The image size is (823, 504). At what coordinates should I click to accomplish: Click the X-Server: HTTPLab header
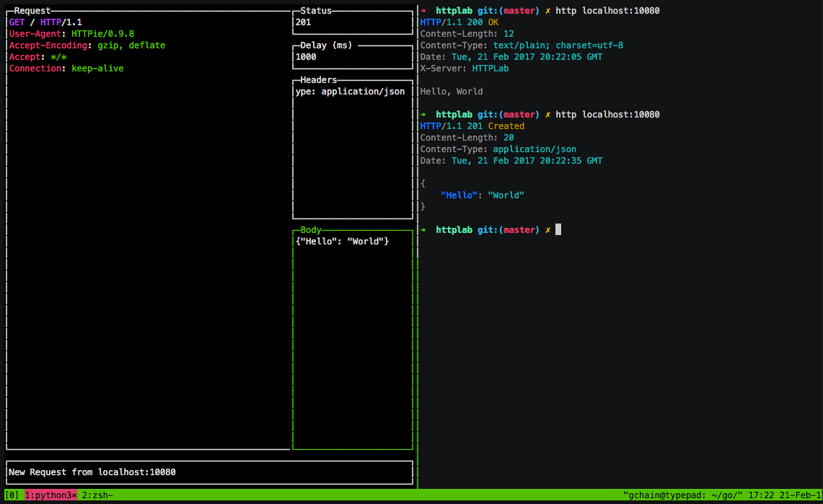(465, 68)
